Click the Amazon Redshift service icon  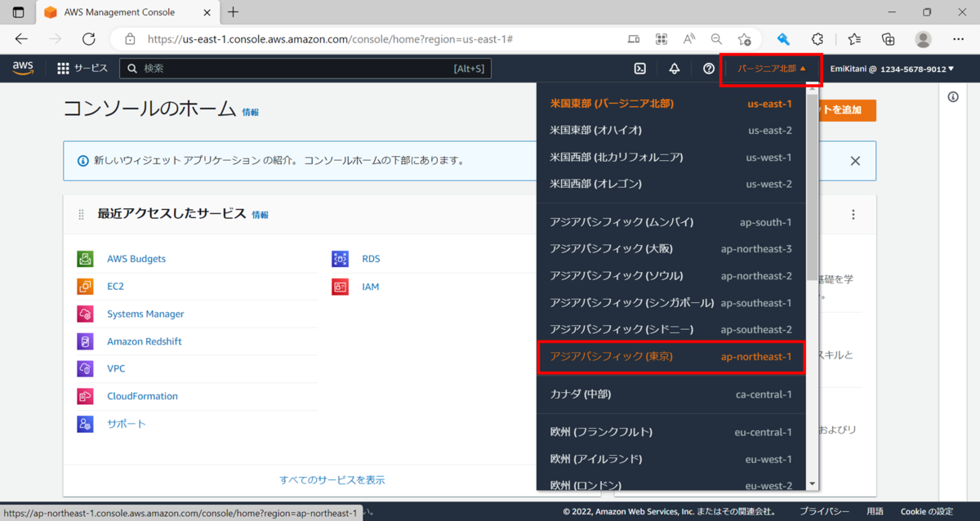(x=85, y=341)
